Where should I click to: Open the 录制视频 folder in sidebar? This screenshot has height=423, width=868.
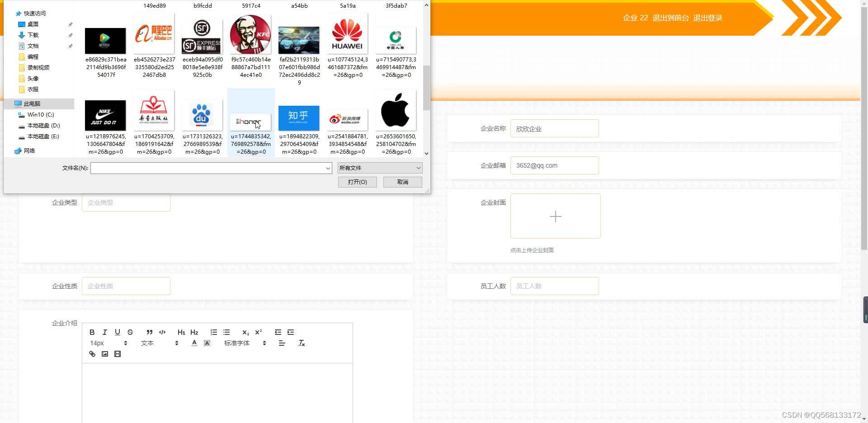38,67
